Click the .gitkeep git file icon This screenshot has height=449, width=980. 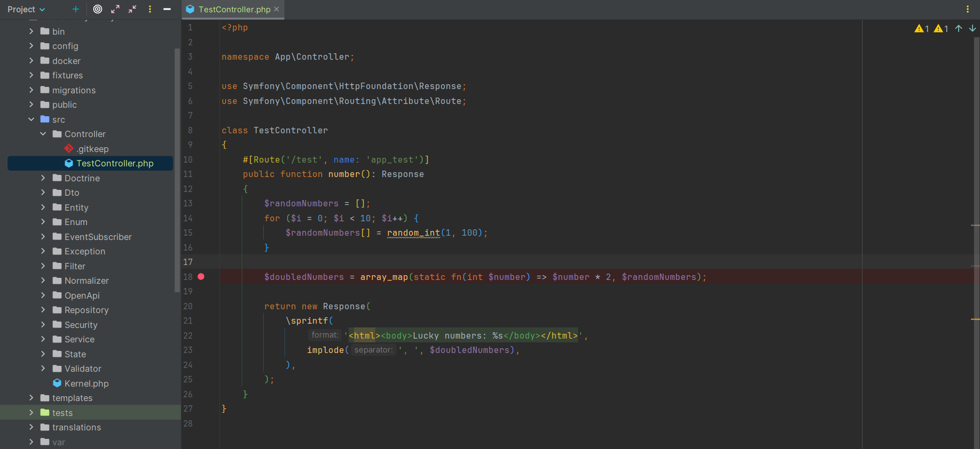(69, 149)
